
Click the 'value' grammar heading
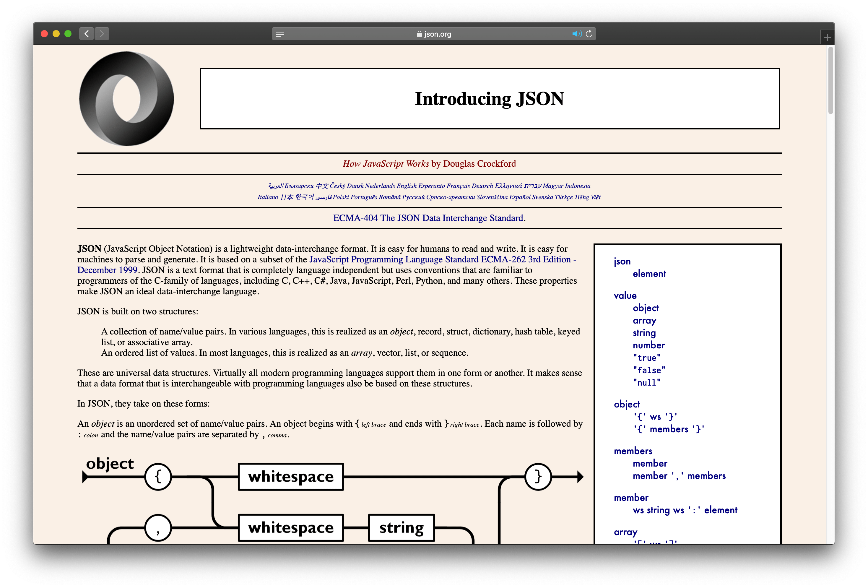coord(625,296)
